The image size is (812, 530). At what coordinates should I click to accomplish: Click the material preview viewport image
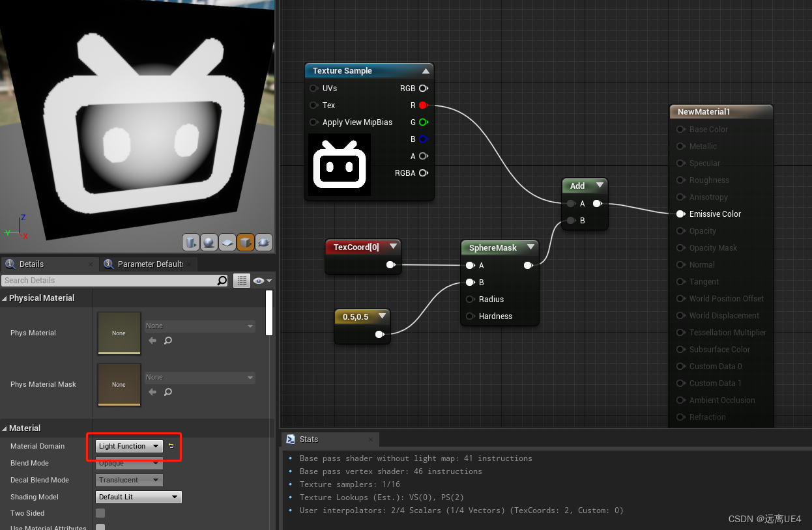pyautogui.click(x=137, y=127)
